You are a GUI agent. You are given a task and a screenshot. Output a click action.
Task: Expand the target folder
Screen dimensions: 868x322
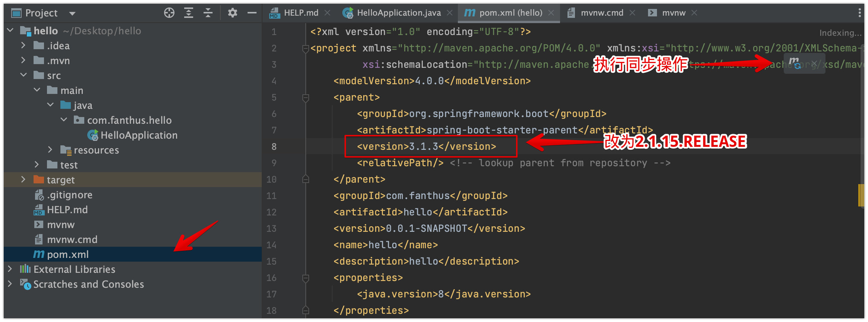tap(23, 180)
